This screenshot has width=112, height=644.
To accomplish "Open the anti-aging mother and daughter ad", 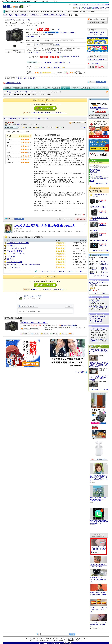I will click(67, 353).
